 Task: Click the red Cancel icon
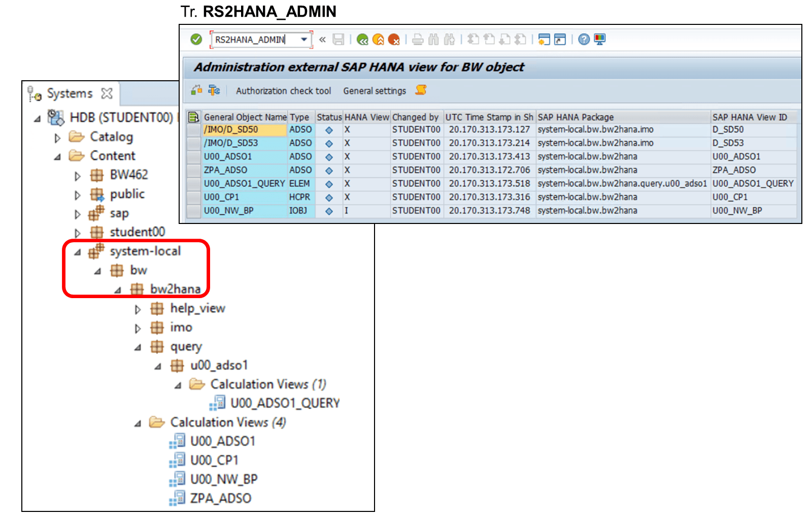[394, 39]
